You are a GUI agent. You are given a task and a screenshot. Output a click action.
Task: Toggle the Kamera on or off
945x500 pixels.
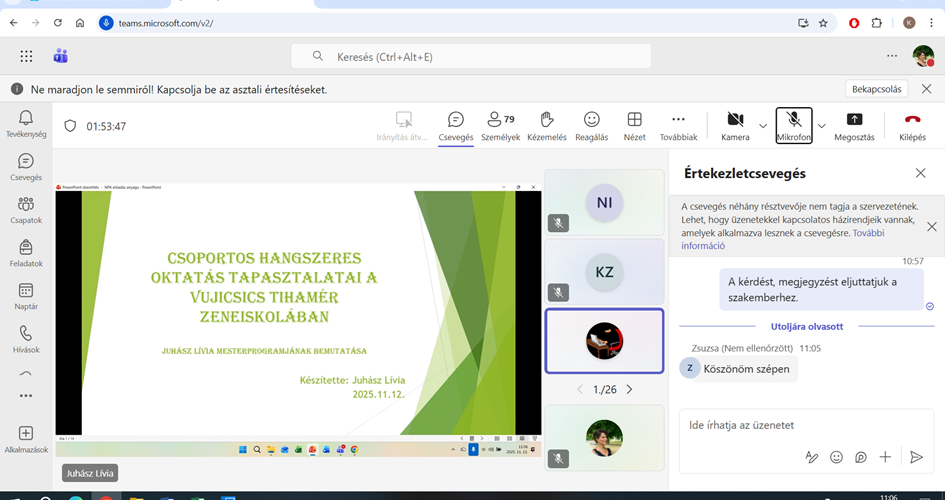tap(735, 125)
